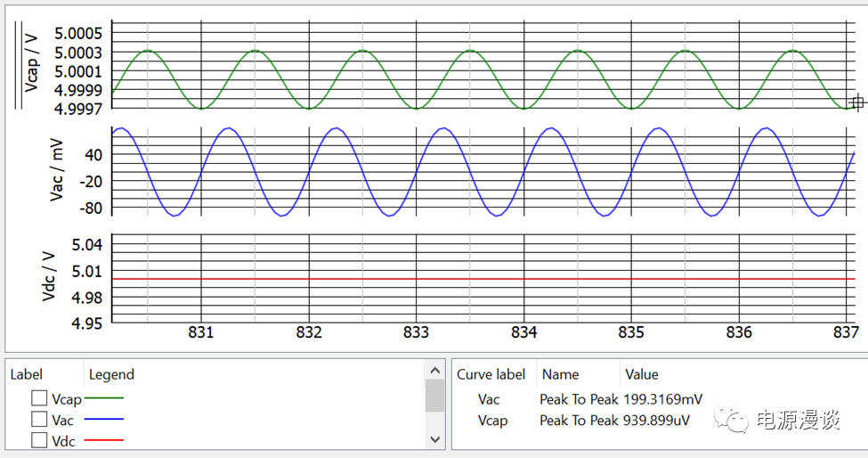Click the crosshair cursor marker on Vcap plot

[857, 102]
